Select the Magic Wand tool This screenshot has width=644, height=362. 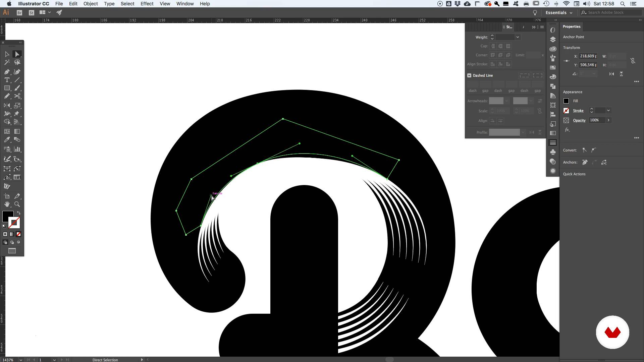coord(7,62)
